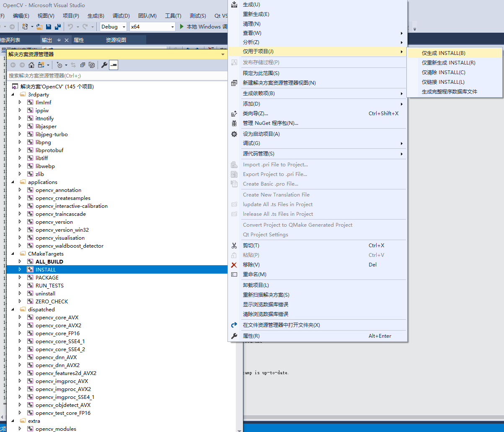The image size is (504, 432).
Task: Open Solution Explorer window options dropdown arrow
Action: 223,54
